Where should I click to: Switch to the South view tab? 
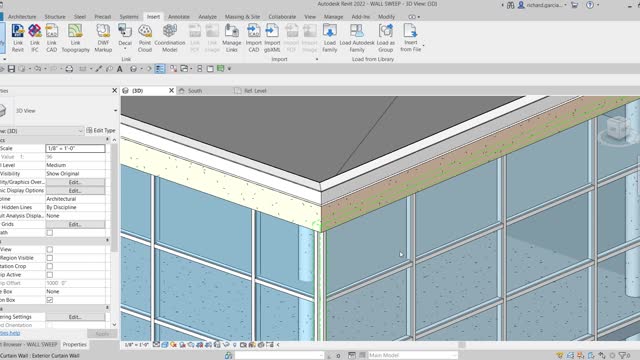tap(195, 91)
